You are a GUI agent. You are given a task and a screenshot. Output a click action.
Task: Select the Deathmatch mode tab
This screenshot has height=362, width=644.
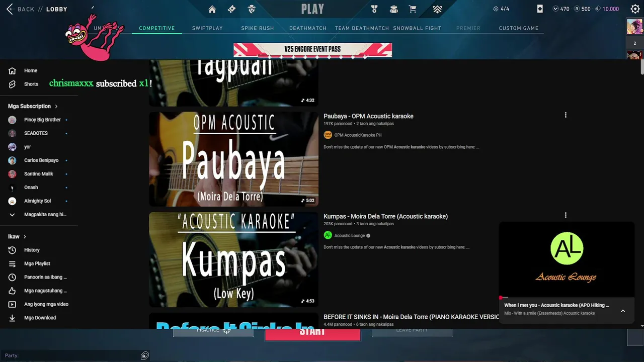point(308,28)
